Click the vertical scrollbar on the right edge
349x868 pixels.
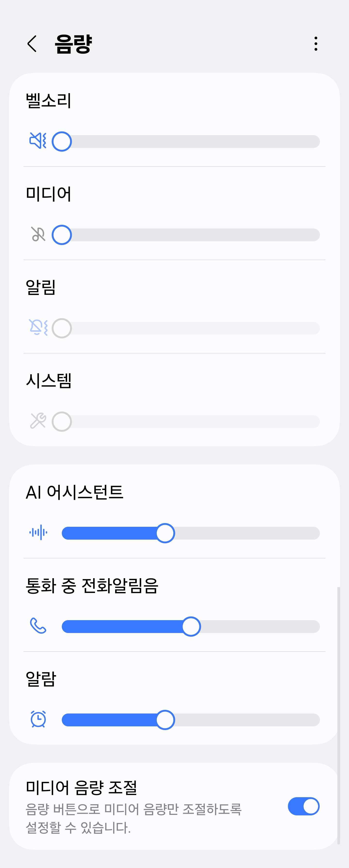(339, 715)
